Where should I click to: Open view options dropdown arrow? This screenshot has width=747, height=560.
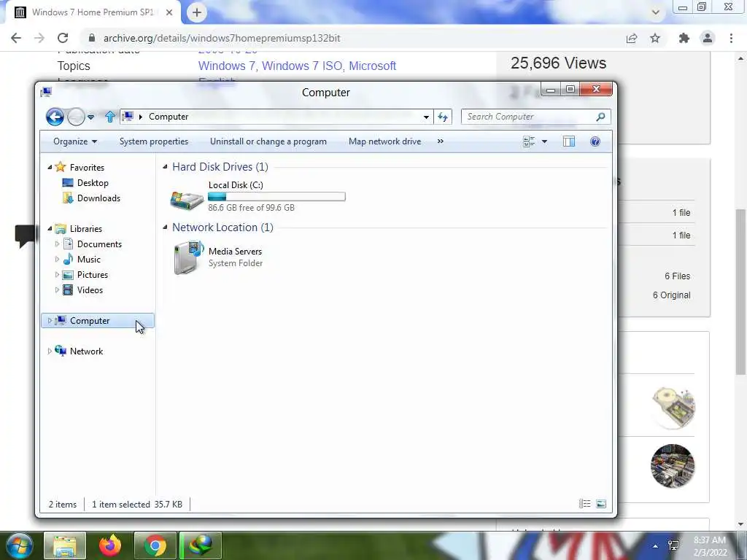pyautogui.click(x=544, y=141)
